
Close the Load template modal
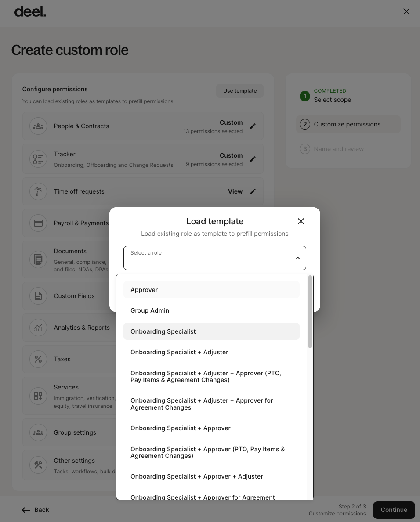301,221
